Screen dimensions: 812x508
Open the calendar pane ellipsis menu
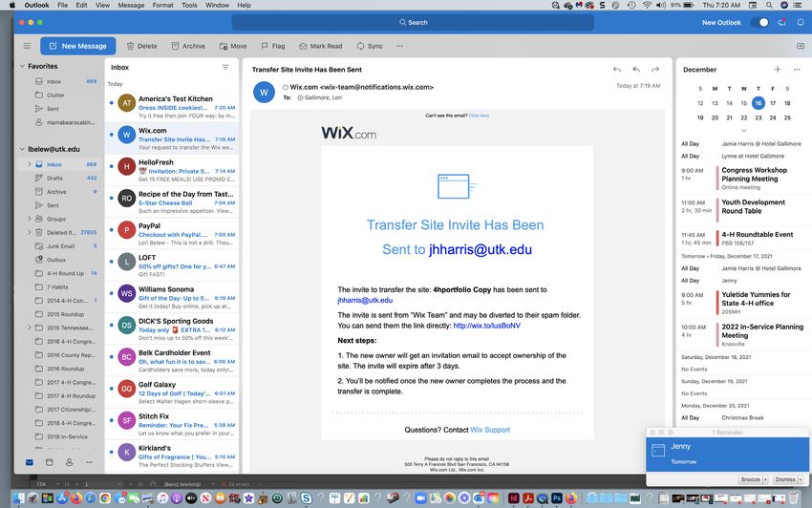[x=797, y=70]
